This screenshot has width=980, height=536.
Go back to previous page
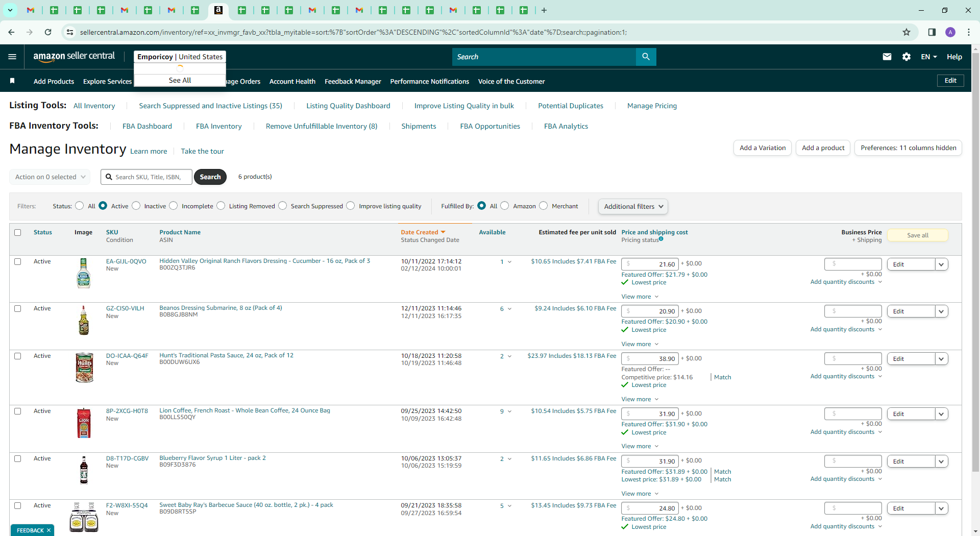(11, 32)
